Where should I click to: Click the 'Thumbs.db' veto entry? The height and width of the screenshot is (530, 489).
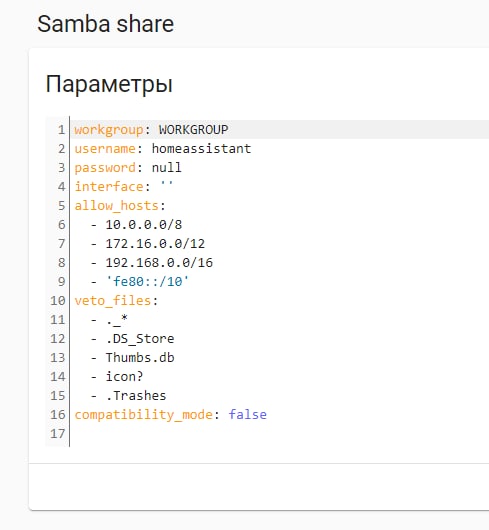pos(140,357)
